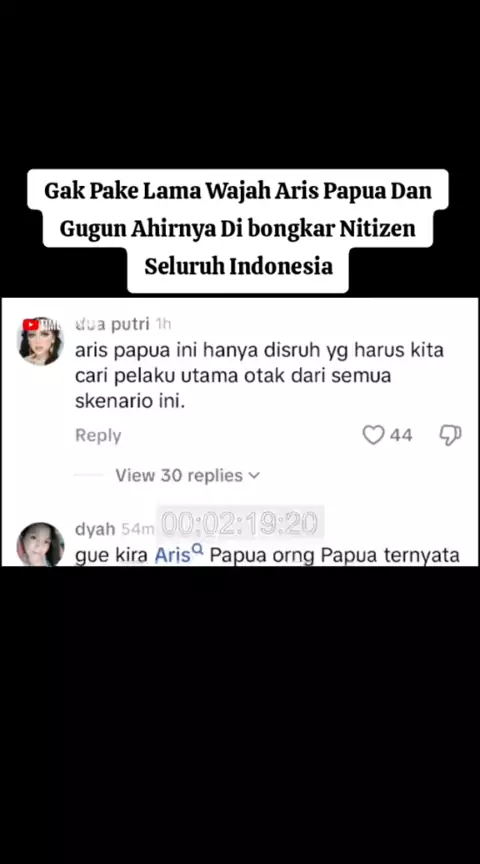Select the comment text skenario ini
This screenshot has height=864, width=480.
point(130,402)
